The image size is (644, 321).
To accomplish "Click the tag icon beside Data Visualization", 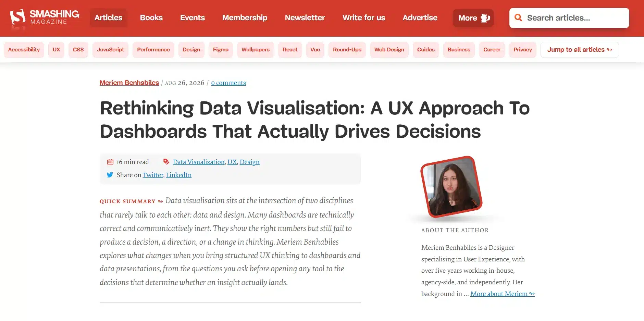I will tap(166, 162).
